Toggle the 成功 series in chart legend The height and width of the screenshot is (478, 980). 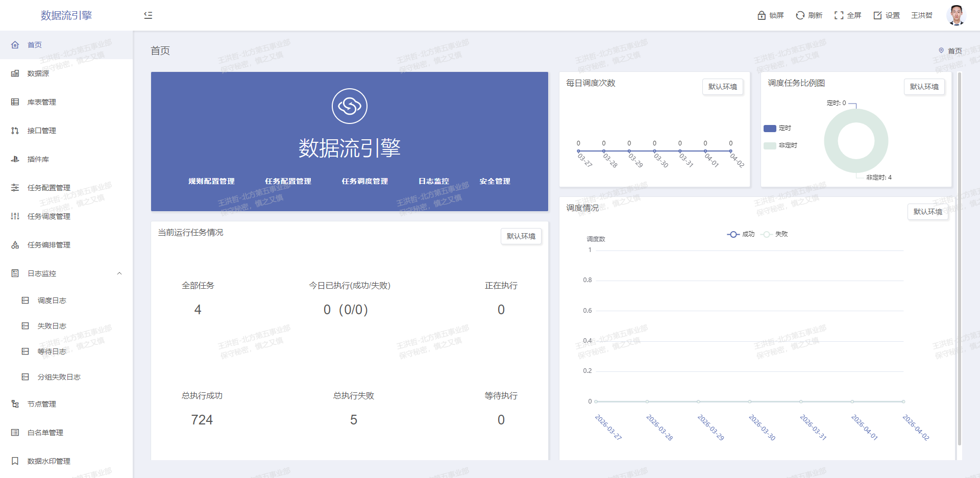pos(741,234)
